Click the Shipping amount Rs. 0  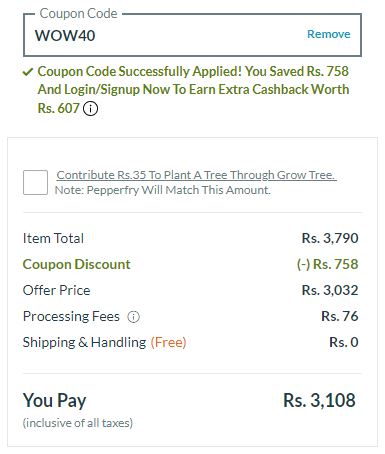pyautogui.click(x=344, y=342)
